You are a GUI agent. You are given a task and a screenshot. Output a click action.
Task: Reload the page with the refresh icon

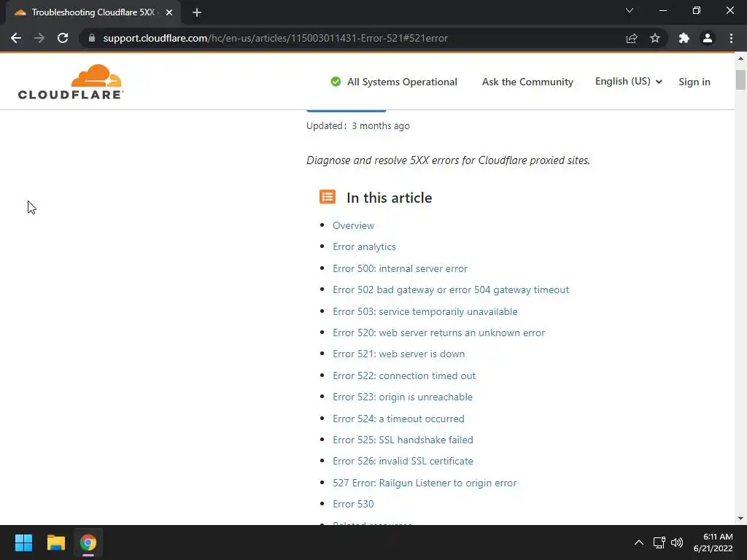pyautogui.click(x=63, y=38)
